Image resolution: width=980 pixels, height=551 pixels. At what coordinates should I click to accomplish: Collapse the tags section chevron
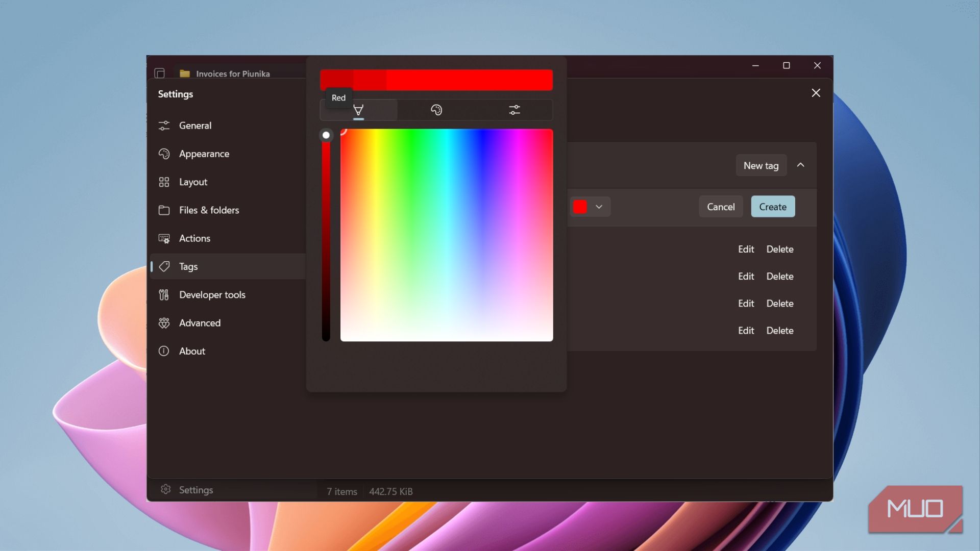click(801, 165)
